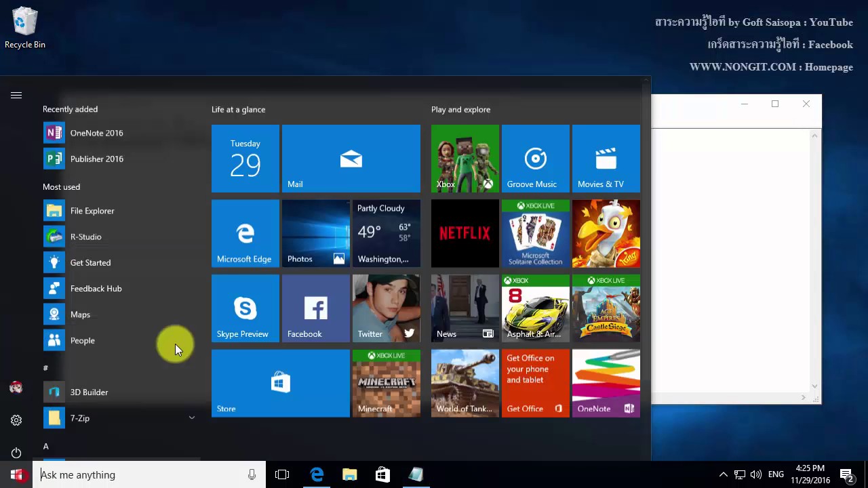The height and width of the screenshot is (488, 868).
Task: Maximize the background window
Action: [775, 104]
